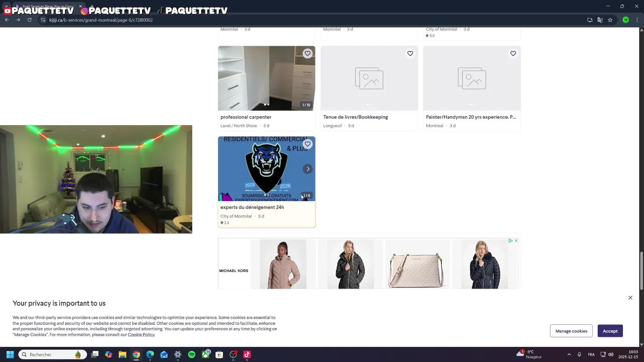Open Xbox app from the taskbar

[x=206, y=354]
